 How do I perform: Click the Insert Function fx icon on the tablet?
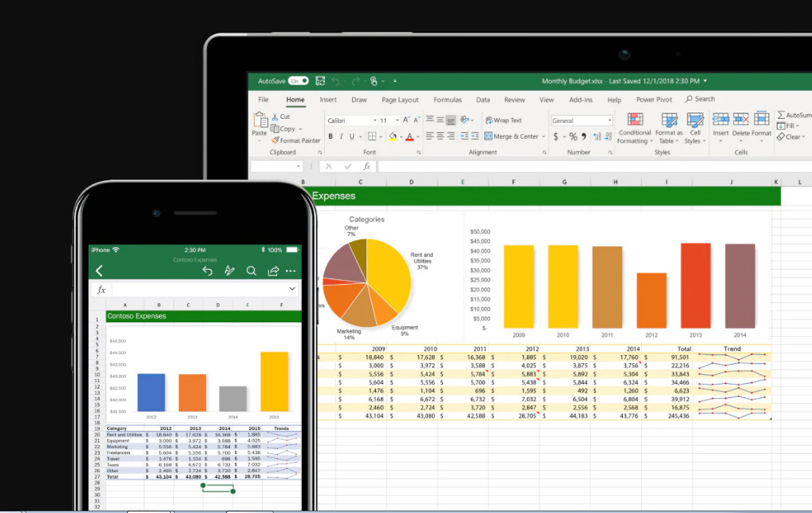tap(366, 166)
